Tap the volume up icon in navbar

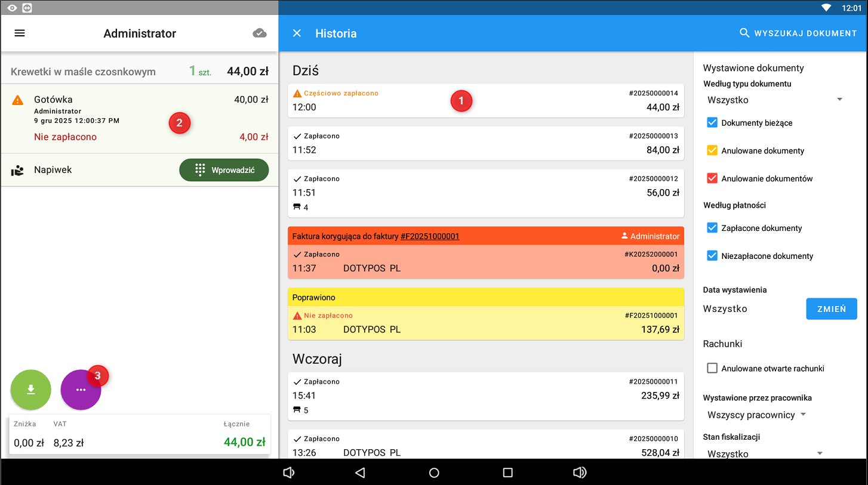pos(579,472)
